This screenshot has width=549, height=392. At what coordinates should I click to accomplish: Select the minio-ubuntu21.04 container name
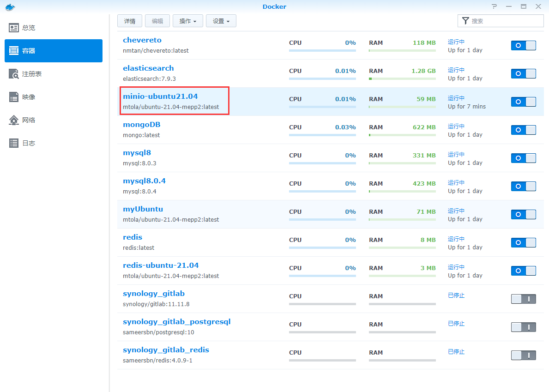point(160,96)
